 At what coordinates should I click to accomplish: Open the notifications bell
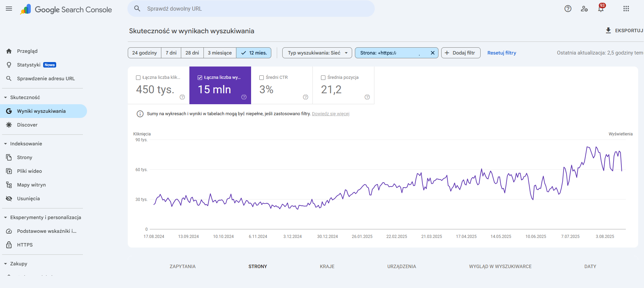pyautogui.click(x=601, y=9)
